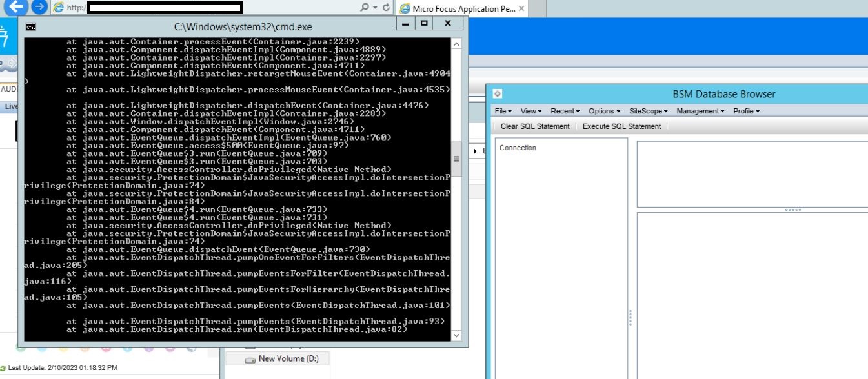Expand the Profile dropdown menu
868x379 pixels.
pos(746,111)
